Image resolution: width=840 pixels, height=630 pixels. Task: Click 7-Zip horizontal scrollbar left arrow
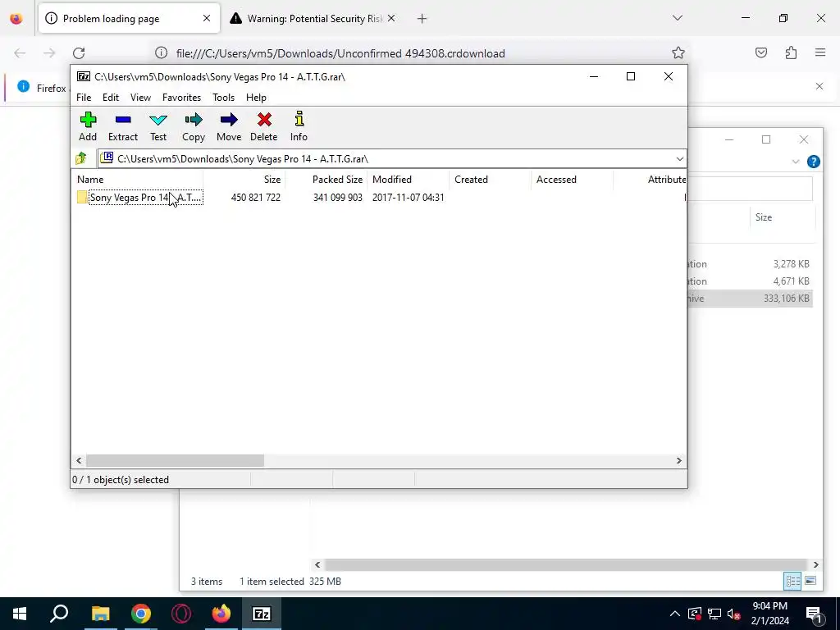click(79, 461)
